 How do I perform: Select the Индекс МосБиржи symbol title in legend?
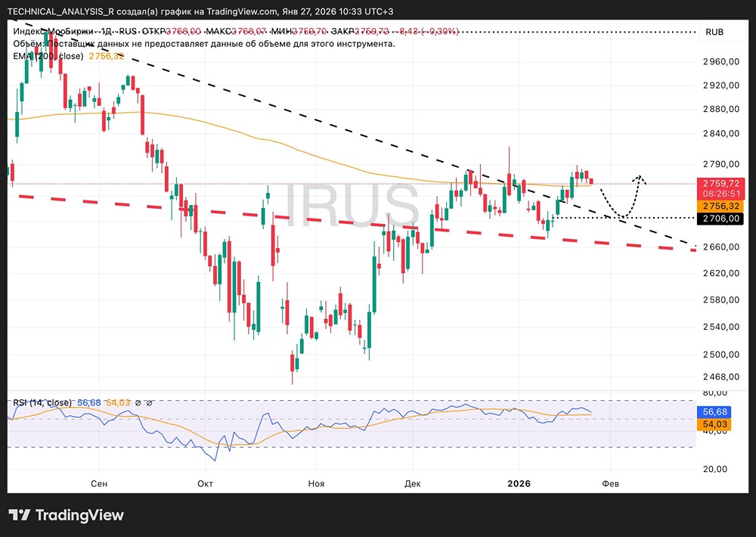pos(54,31)
